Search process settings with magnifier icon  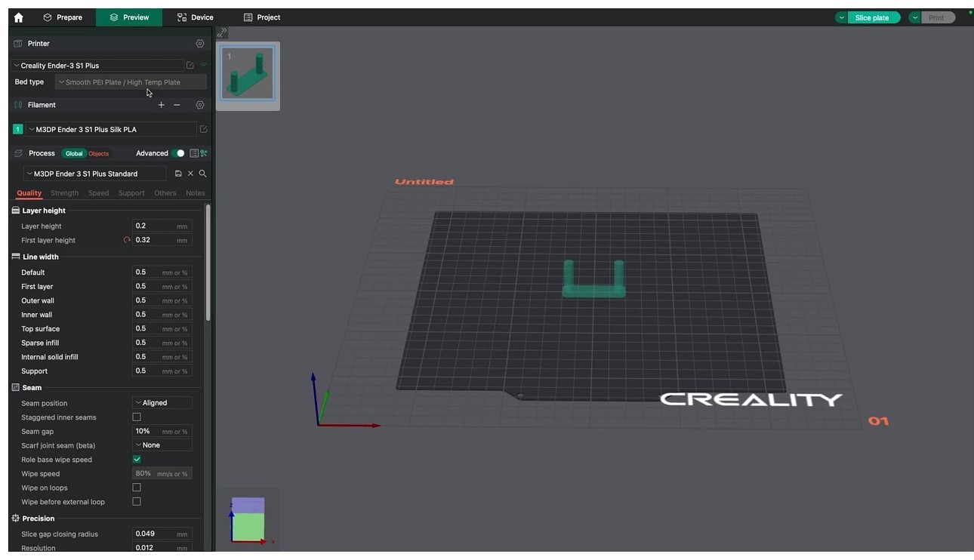click(202, 174)
